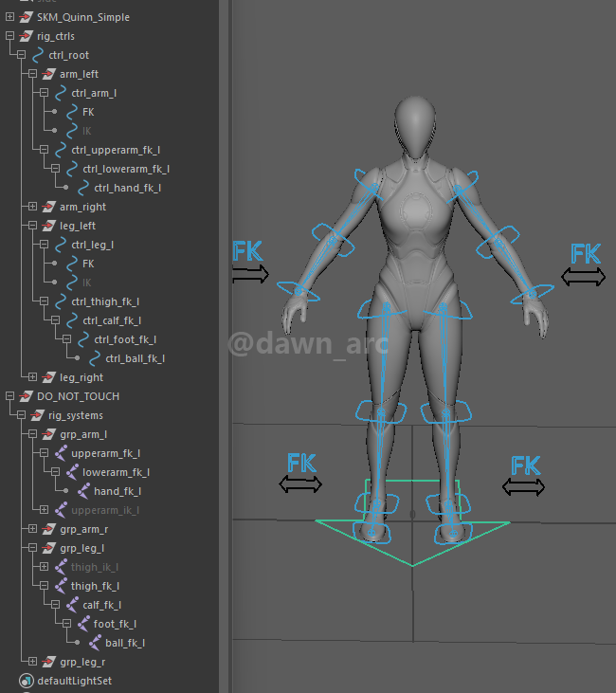Screen dimensions: 616x693
Task: Click the foot_fk_l joint icon
Action: point(83,624)
